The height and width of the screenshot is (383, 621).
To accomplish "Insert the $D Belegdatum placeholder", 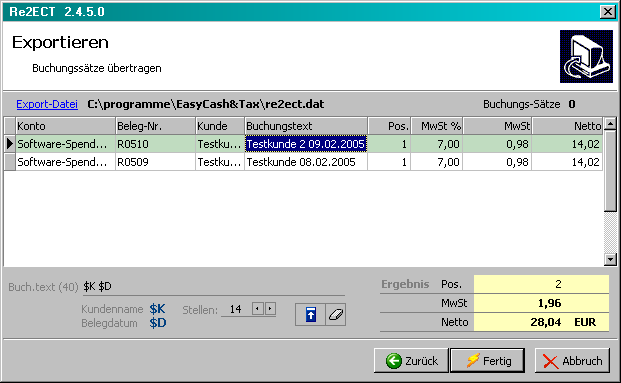I will tap(158, 323).
